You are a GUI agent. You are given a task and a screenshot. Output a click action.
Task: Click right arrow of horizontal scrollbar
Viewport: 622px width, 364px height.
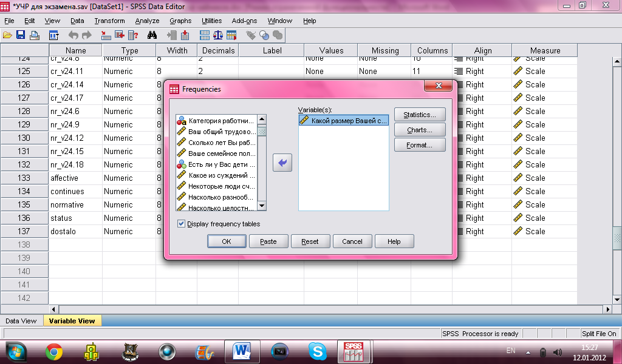pos(607,309)
